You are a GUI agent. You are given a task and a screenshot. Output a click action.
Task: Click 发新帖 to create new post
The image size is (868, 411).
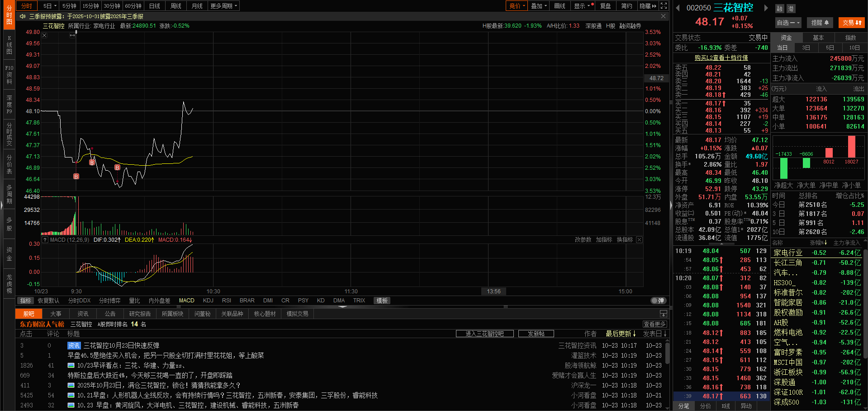536,334
